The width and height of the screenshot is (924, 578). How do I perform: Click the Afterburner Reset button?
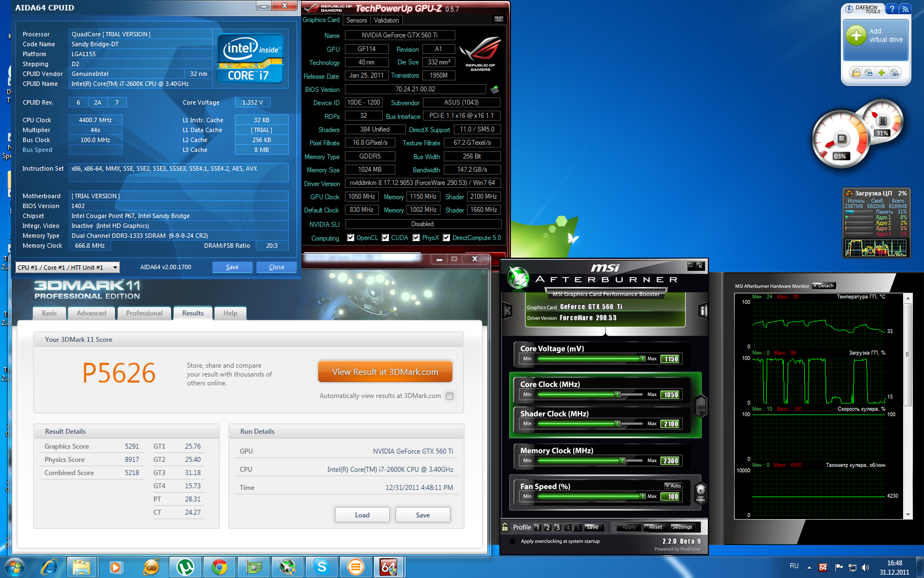click(x=655, y=527)
